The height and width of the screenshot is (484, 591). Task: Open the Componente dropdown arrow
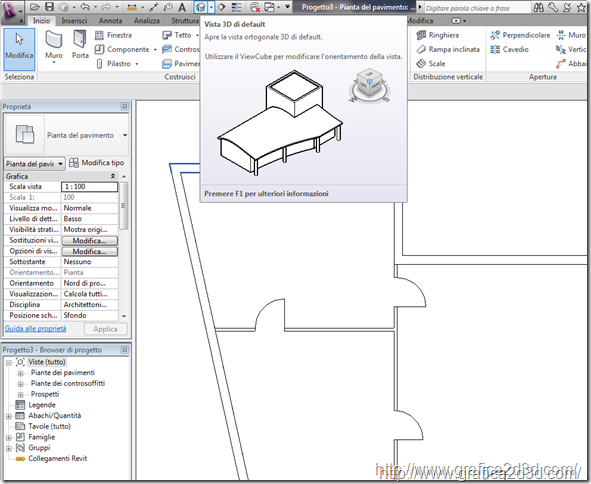(155, 50)
